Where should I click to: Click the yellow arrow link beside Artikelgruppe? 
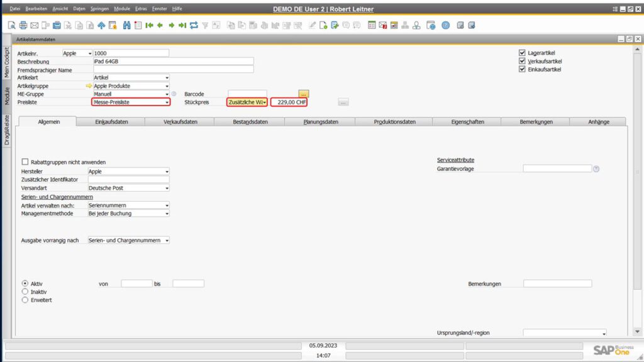(89, 85)
